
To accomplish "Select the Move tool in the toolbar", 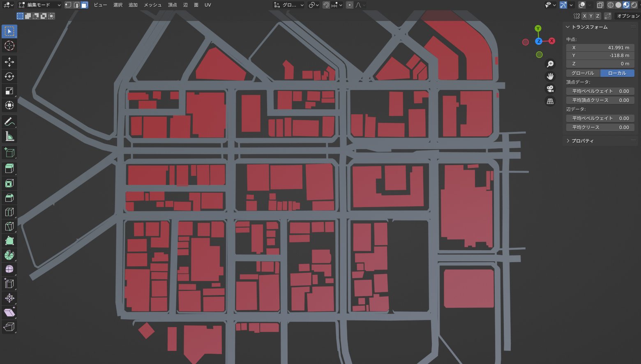I will coord(9,62).
